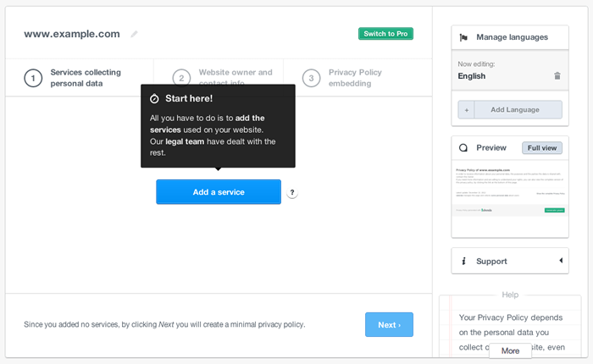
Task: Click the Preview magnifier icon
Action: tap(463, 148)
